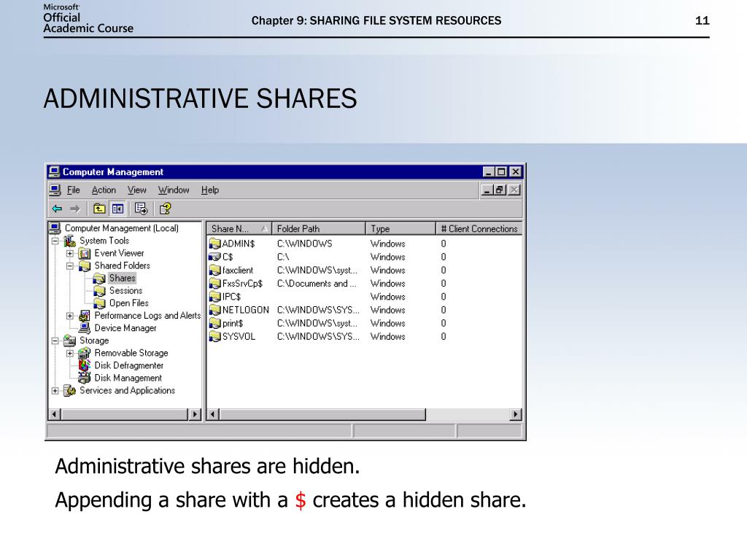Click the shares list horizontal scrollbar thumb

click(x=322, y=414)
